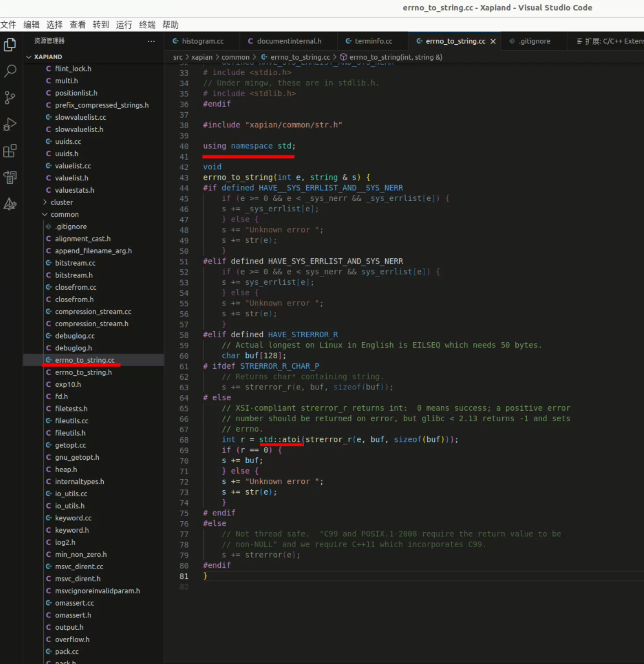Open the 编辑 menu
644x664 pixels.
tap(31, 25)
